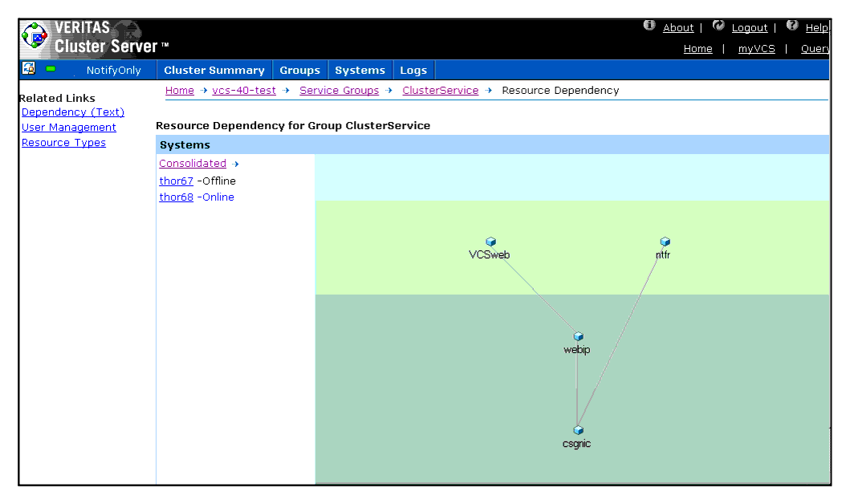
Task: Select the csgnic resource cube icon
Action: [x=578, y=430]
